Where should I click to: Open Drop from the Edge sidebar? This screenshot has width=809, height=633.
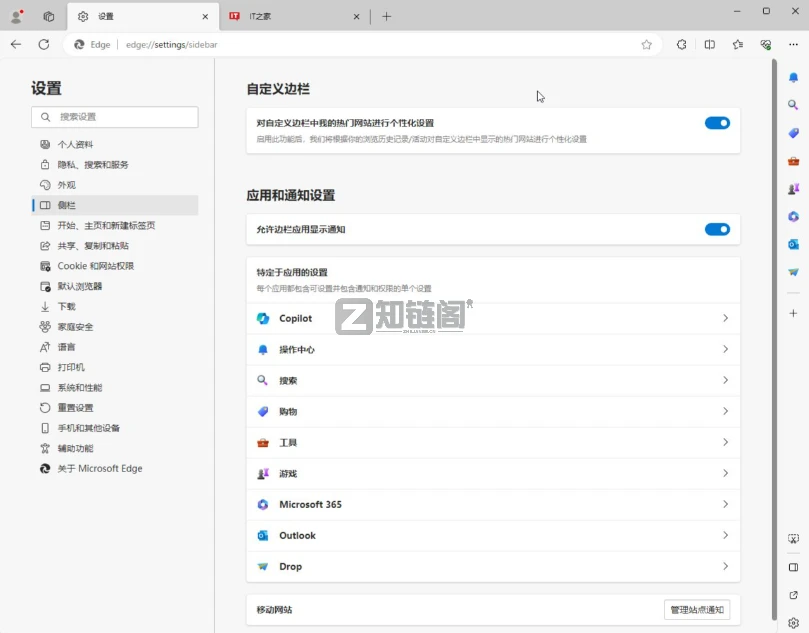pos(792,272)
